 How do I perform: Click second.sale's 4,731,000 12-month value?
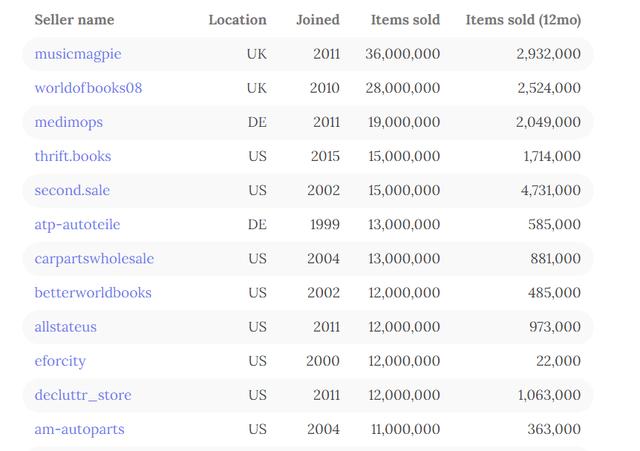tap(551, 190)
